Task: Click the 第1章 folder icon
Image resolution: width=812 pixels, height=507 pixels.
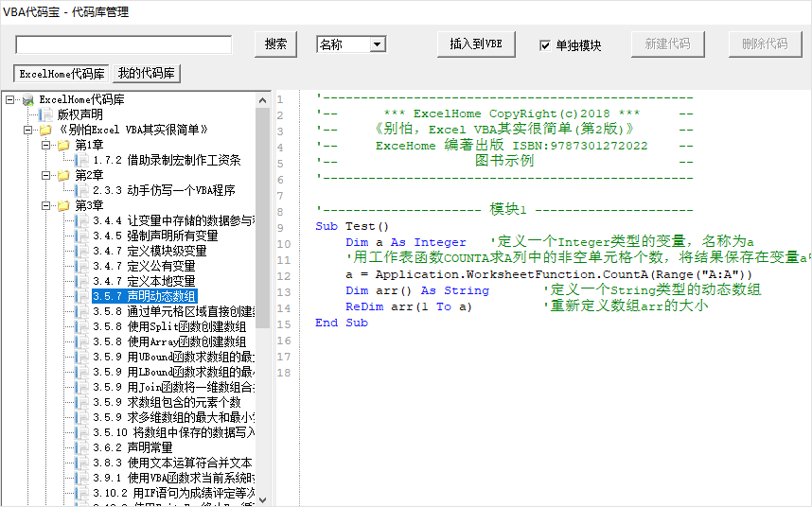Action: pos(63,145)
